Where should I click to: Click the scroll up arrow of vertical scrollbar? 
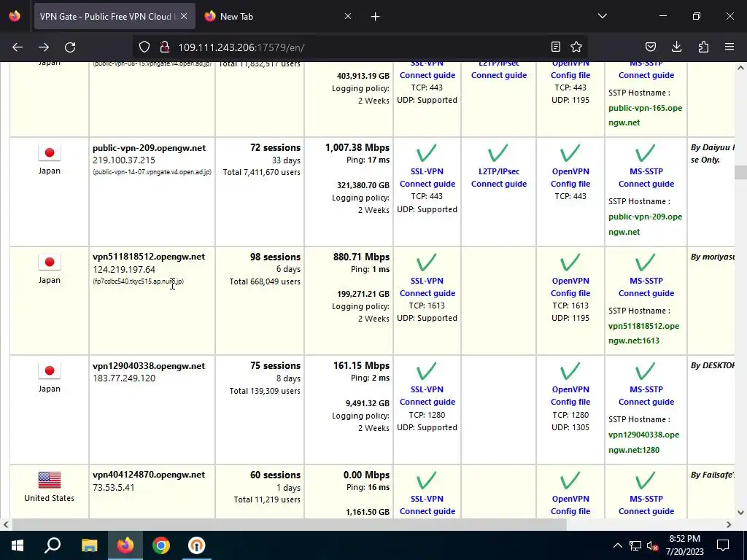[x=740, y=68]
